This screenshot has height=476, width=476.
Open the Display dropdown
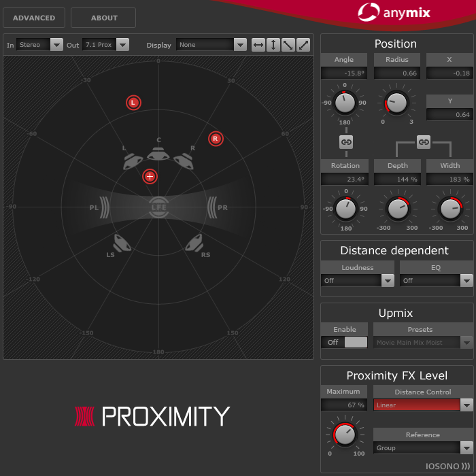click(211, 45)
